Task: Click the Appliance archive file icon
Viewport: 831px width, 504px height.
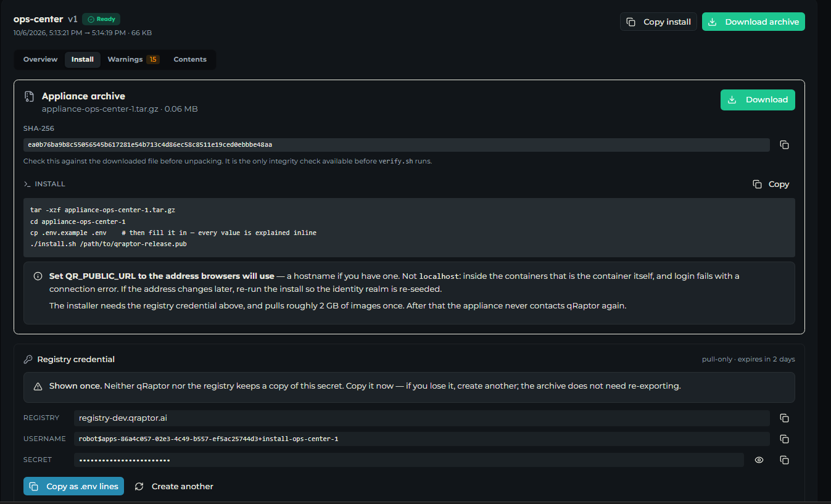Action: click(x=29, y=96)
